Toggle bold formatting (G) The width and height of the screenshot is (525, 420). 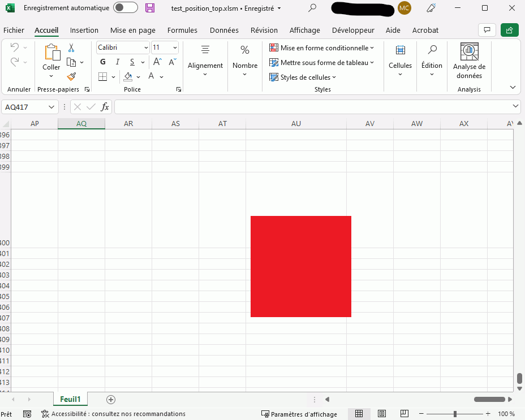(102, 62)
